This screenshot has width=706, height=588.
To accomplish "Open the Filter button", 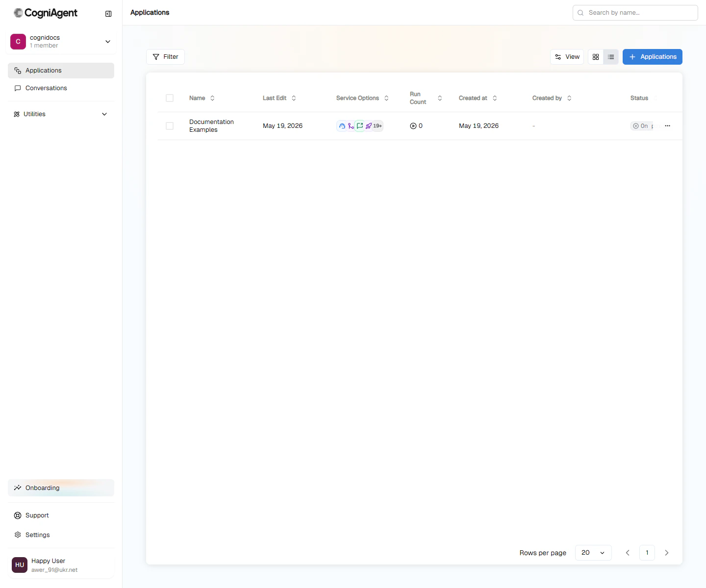I will coord(165,57).
